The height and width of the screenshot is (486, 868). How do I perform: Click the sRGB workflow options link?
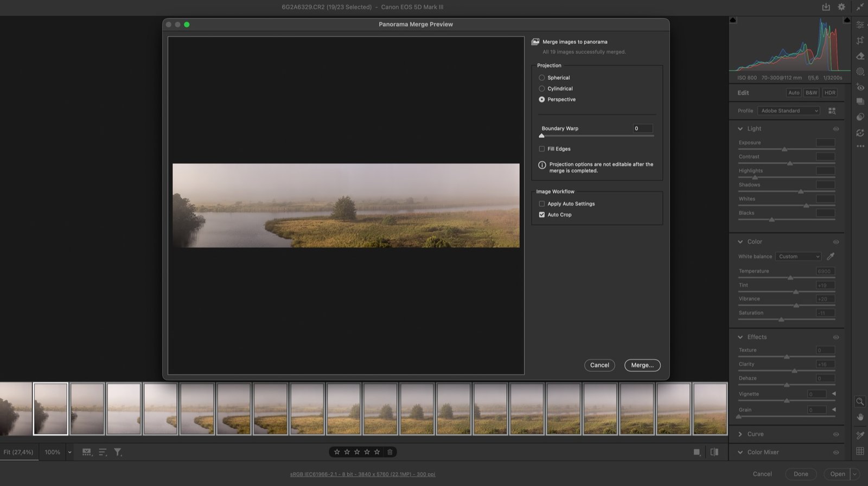(362, 474)
